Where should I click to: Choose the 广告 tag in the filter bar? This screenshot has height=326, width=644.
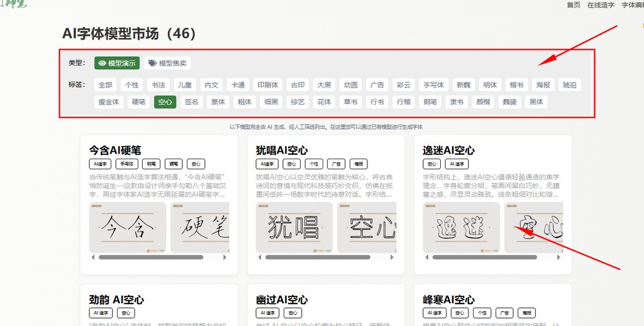377,85
